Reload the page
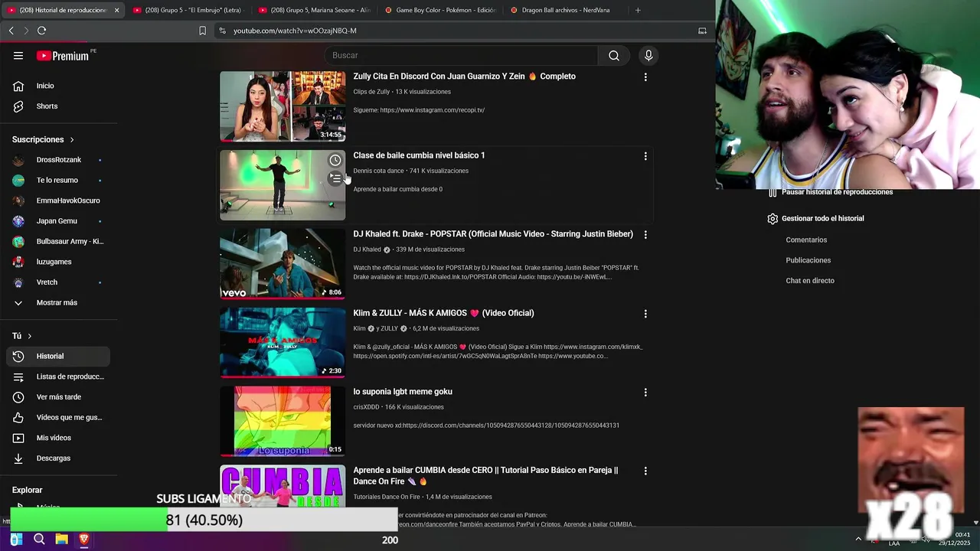980x551 pixels. pyautogui.click(x=41, y=31)
